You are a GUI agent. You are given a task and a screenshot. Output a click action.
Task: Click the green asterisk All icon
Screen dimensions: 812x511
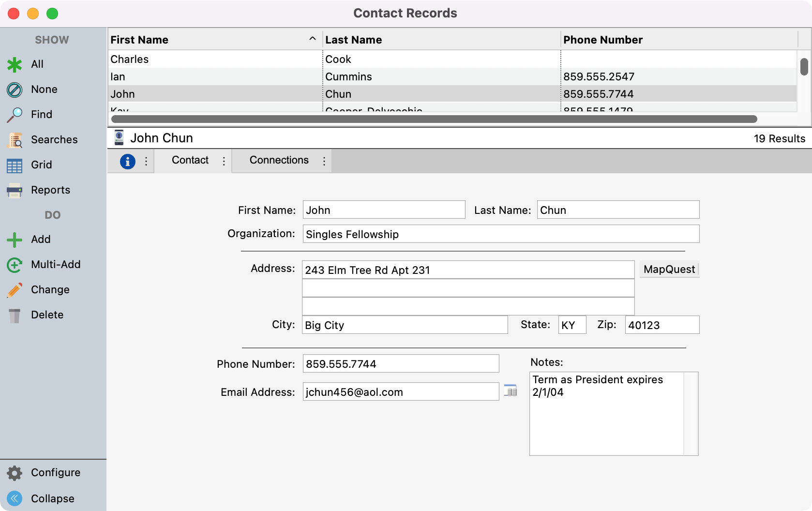click(15, 64)
